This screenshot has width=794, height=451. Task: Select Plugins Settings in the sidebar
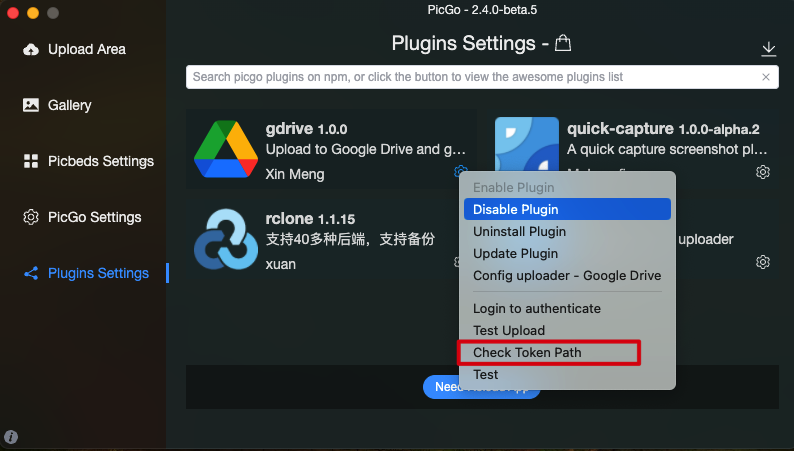98,273
